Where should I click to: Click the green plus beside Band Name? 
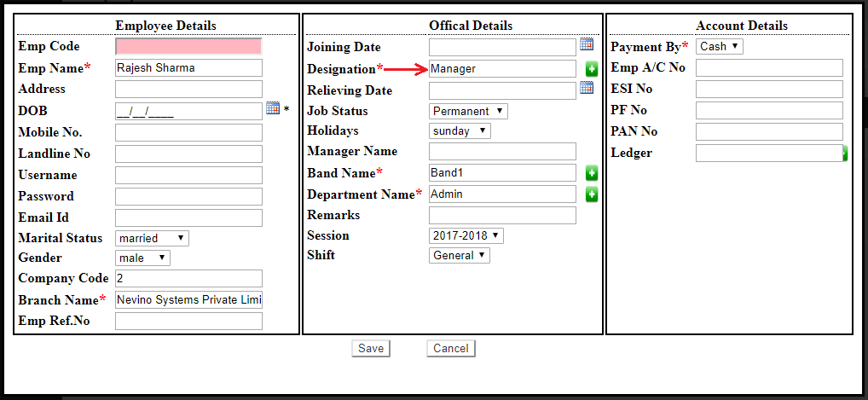[x=592, y=173]
